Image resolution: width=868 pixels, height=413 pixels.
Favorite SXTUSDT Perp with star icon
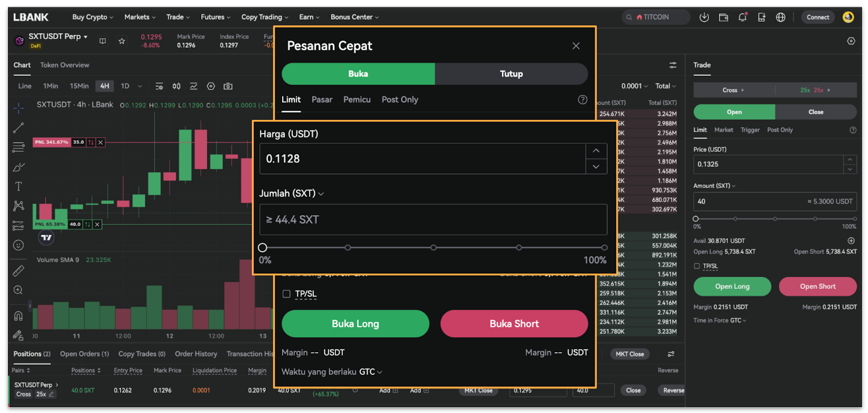click(x=122, y=41)
